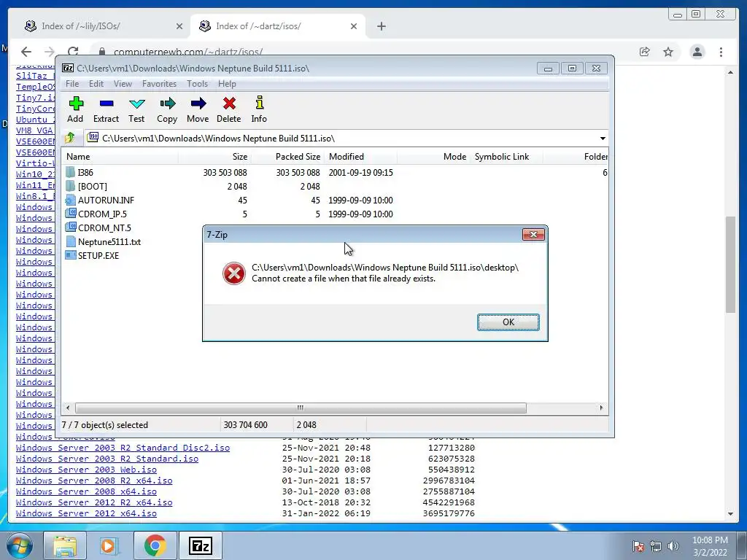Open the Info toolbar icon
747x560 pixels.
[259, 103]
